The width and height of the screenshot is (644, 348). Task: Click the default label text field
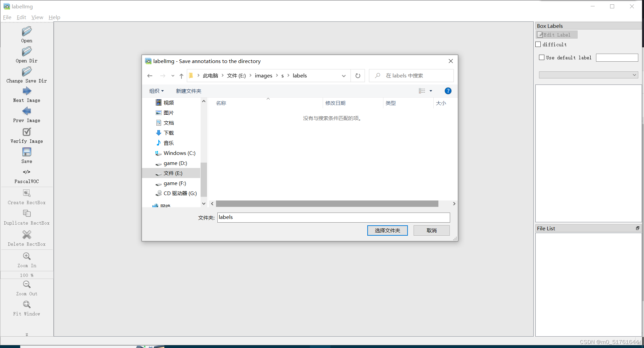(x=617, y=58)
